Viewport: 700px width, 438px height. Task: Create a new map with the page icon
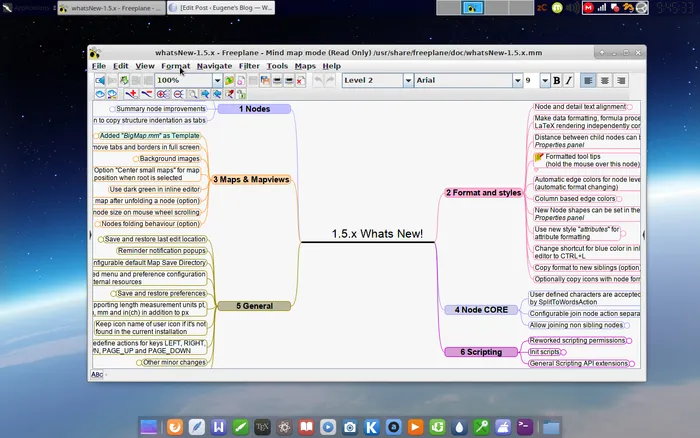pos(241,80)
